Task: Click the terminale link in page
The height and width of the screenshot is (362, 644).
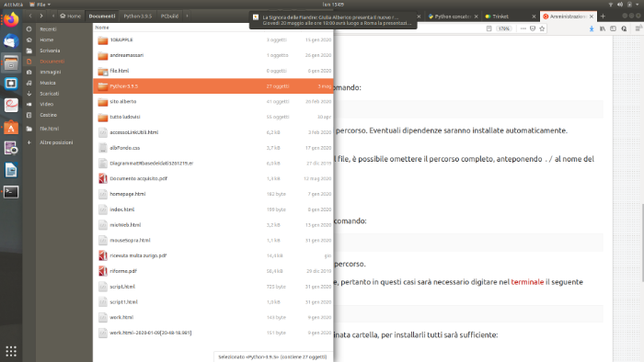Action: click(527, 282)
